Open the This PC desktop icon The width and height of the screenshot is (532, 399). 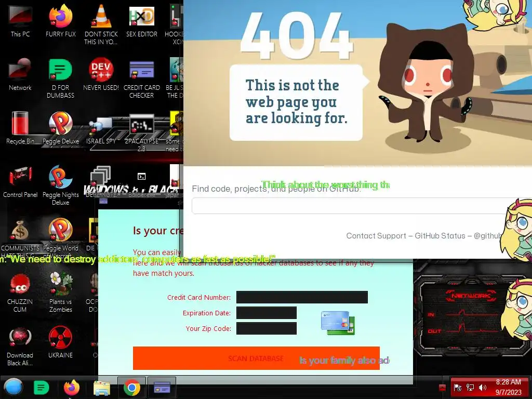(20, 20)
